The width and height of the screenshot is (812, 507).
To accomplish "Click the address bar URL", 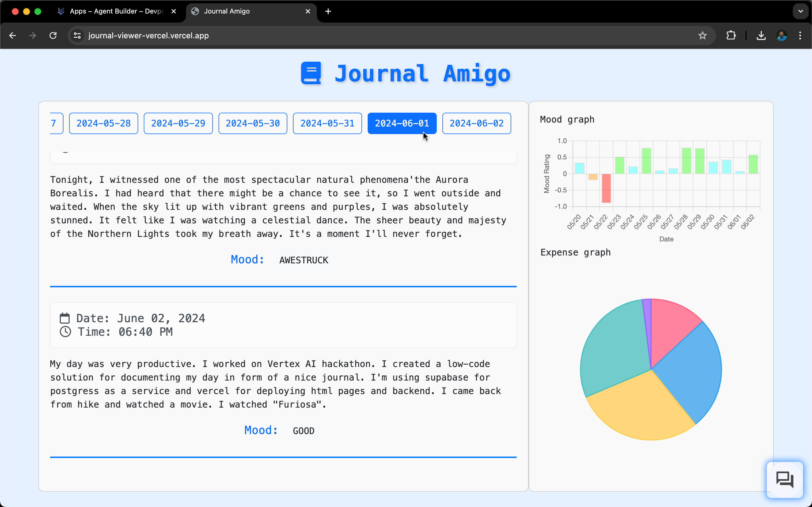I will [x=148, y=35].
